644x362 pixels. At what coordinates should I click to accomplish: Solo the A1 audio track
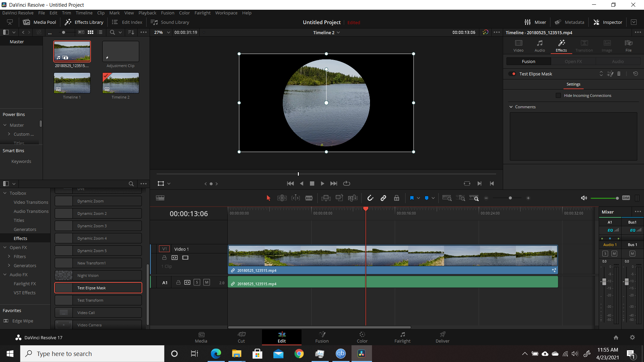point(197,283)
